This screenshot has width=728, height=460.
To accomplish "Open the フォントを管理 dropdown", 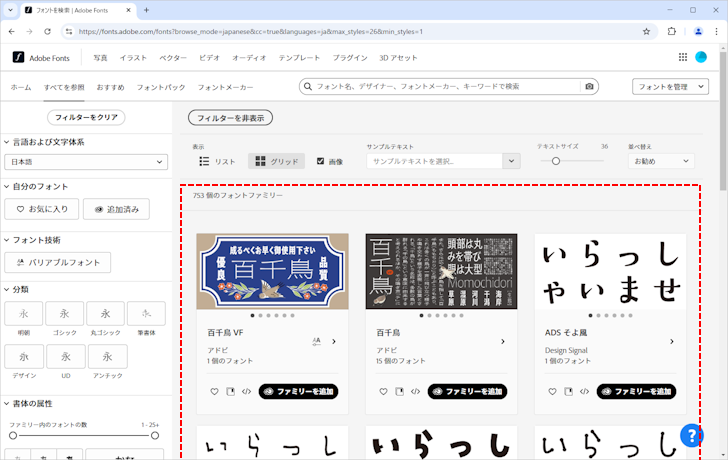I will coord(670,87).
